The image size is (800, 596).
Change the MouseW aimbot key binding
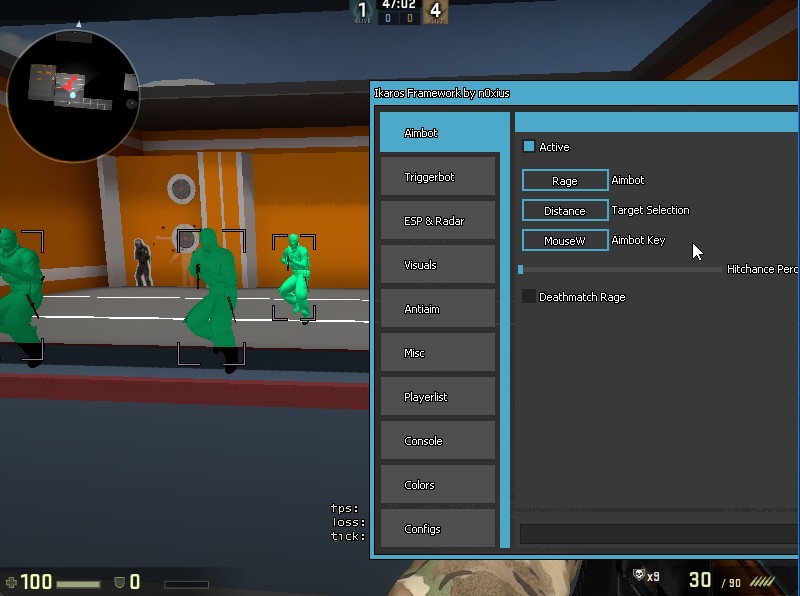pos(565,240)
